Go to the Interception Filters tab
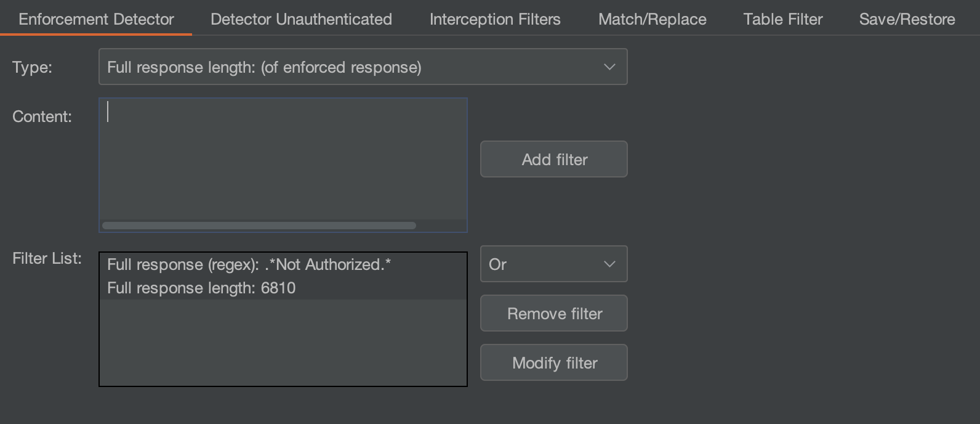 (x=495, y=19)
